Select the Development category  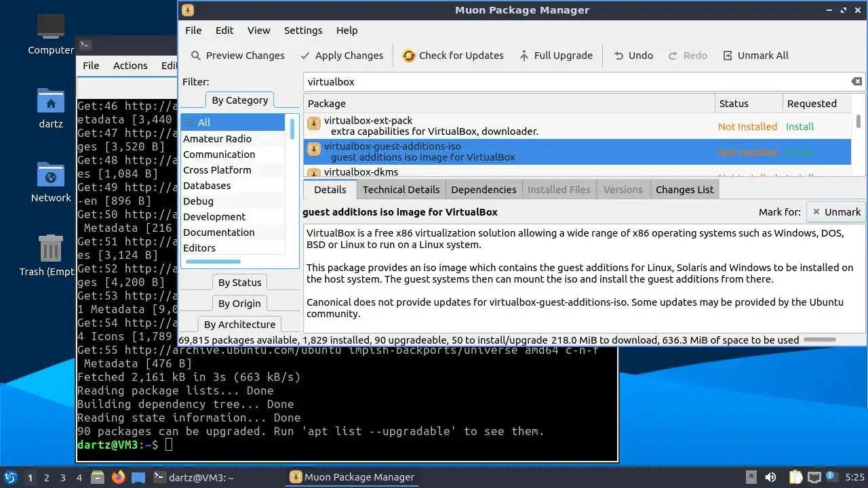click(234, 217)
